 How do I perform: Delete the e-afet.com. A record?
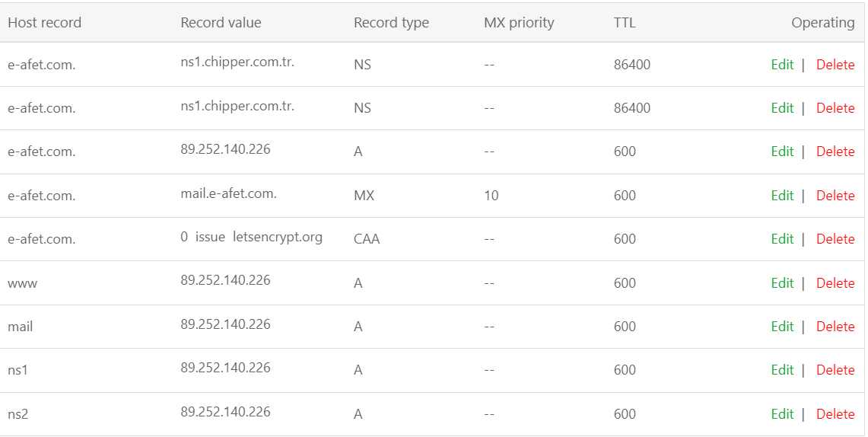(835, 152)
